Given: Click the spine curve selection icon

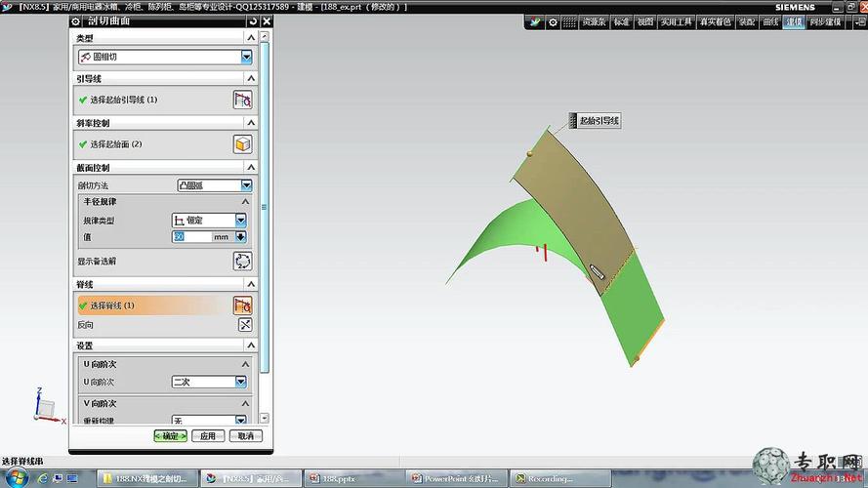Looking at the screenshot, I should click(242, 305).
